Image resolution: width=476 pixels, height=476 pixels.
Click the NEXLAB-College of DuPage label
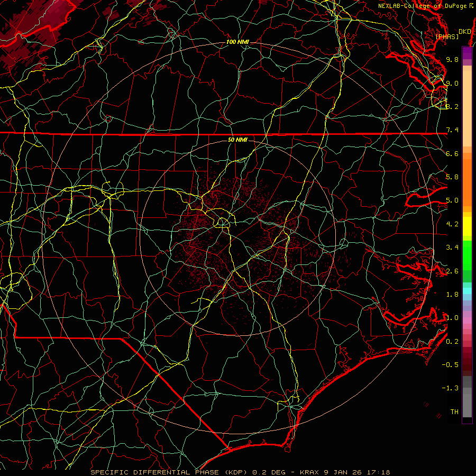(x=423, y=6)
